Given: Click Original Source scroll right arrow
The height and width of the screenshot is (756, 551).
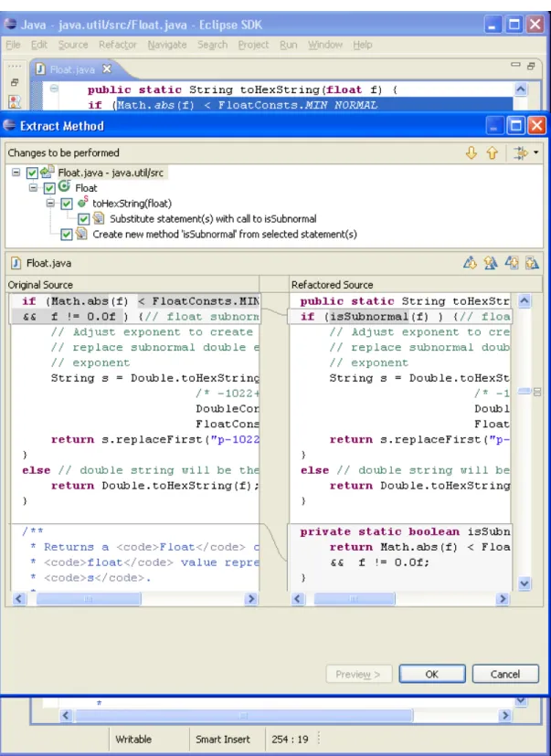Looking at the screenshot, I should 251,599.
